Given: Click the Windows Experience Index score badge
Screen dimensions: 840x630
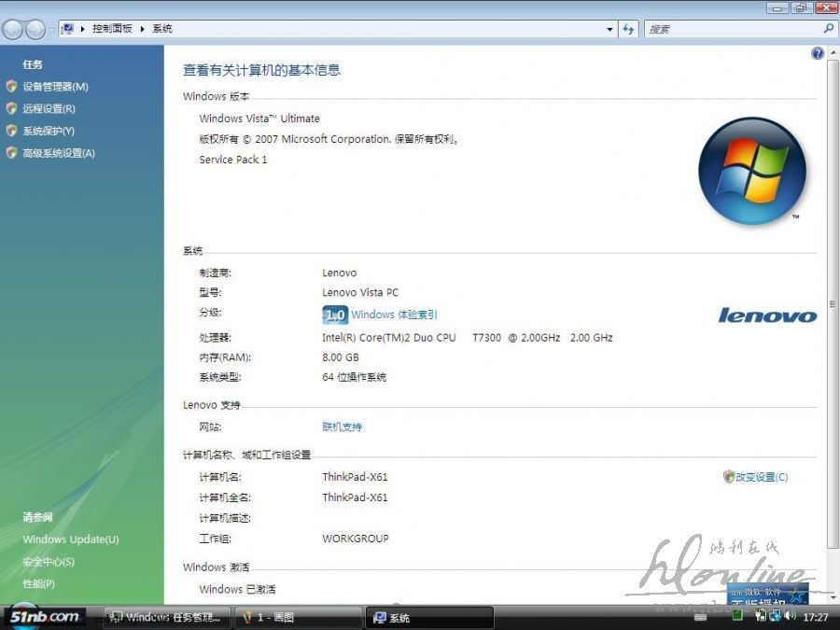Looking at the screenshot, I should (334, 315).
